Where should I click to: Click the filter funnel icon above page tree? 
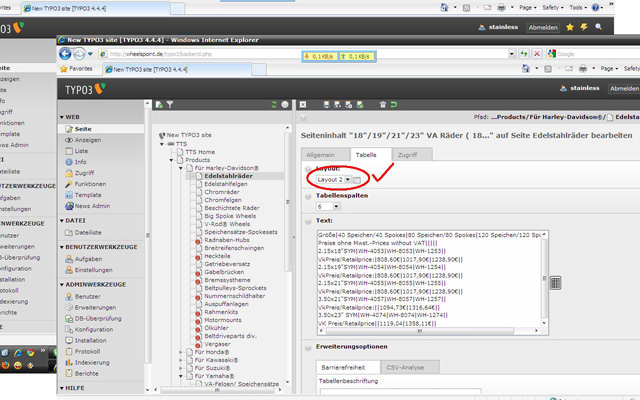[170, 105]
